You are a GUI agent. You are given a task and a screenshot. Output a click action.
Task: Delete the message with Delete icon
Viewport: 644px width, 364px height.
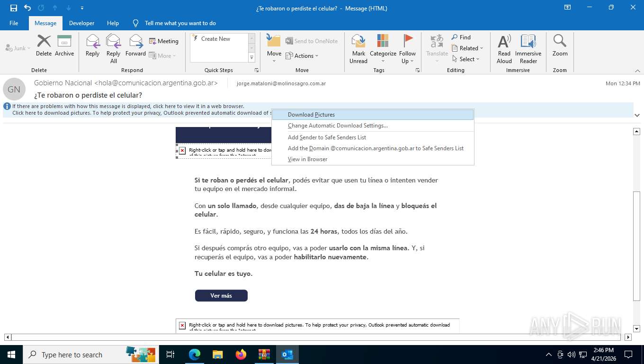pos(44,45)
